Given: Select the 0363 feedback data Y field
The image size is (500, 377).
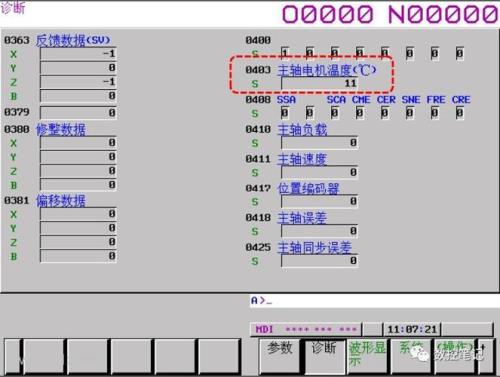Looking at the screenshot, I should (78, 68).
